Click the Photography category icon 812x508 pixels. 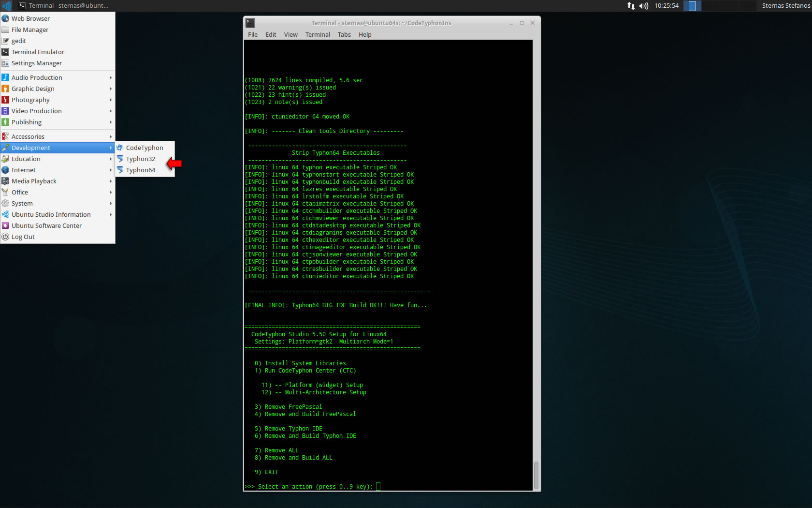(5, 100)
